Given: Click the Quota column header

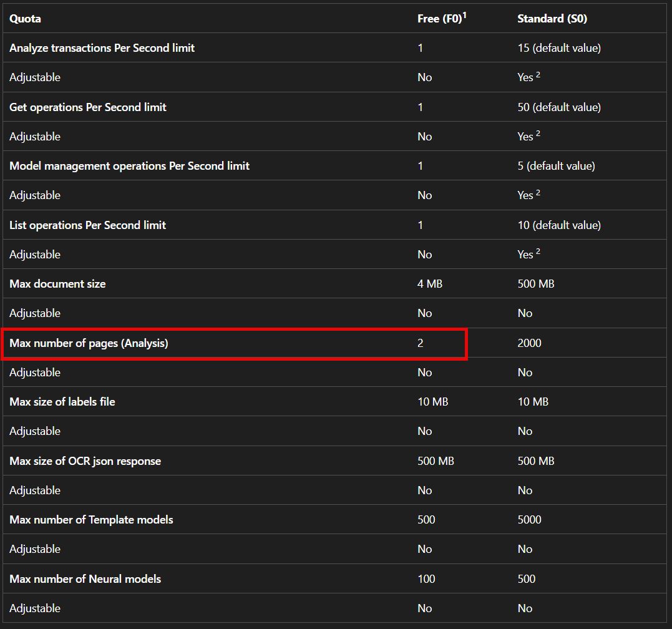Looking at the screenshot, I should (x=25, y=19).
